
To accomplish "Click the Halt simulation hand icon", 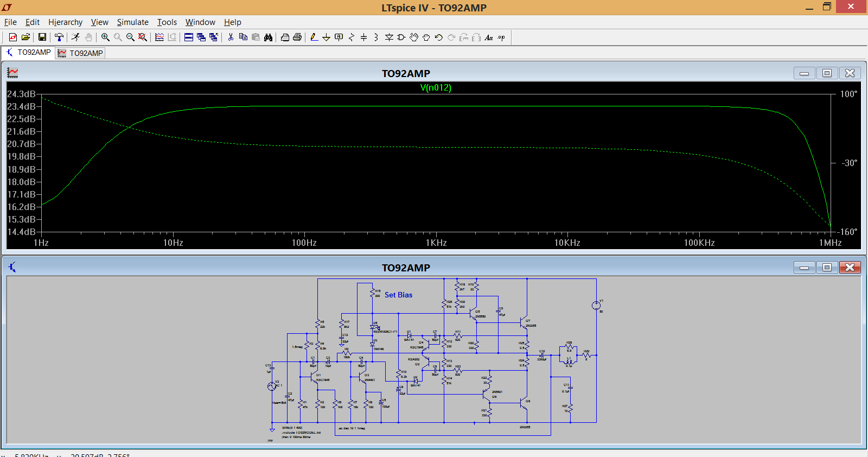I will pos(88,37).
